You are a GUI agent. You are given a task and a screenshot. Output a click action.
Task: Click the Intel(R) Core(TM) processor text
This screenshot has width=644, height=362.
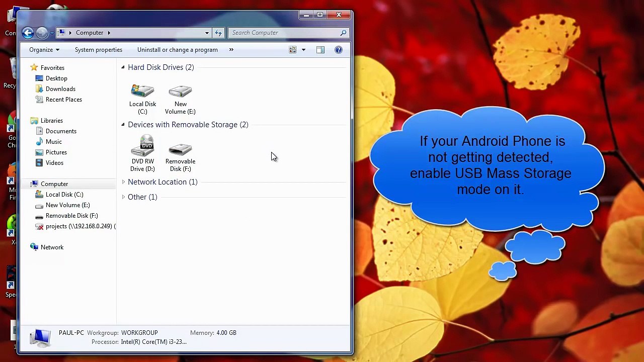point(153,342)
